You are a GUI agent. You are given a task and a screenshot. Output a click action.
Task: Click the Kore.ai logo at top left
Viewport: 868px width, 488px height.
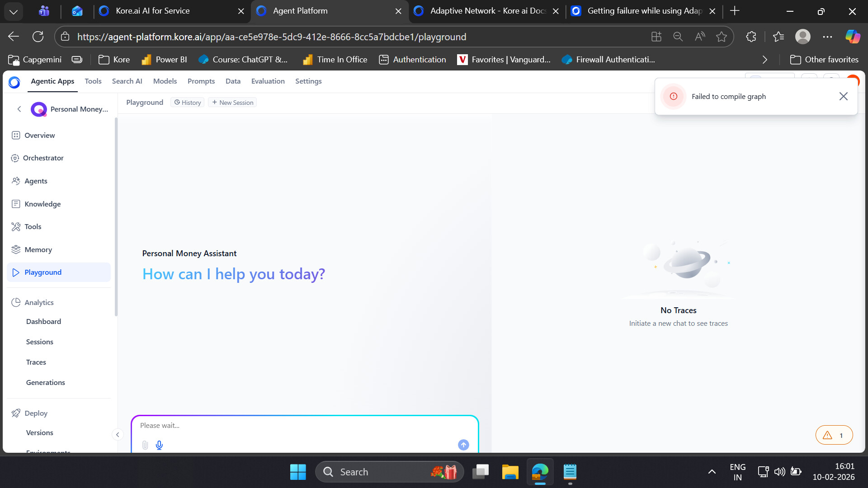click(x=14, y=82)
